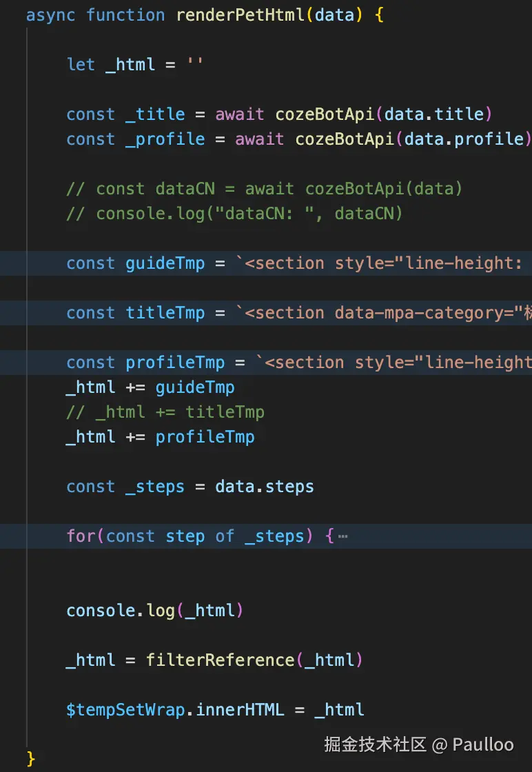Viewport: 532px width, 772px height.
Task: Place cursor on the async keyword
Action: (51, 15)
